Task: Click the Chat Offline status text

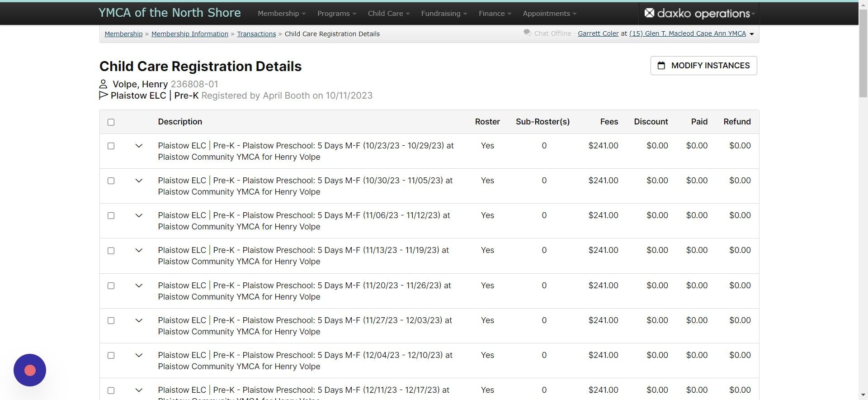Action: 552,33
